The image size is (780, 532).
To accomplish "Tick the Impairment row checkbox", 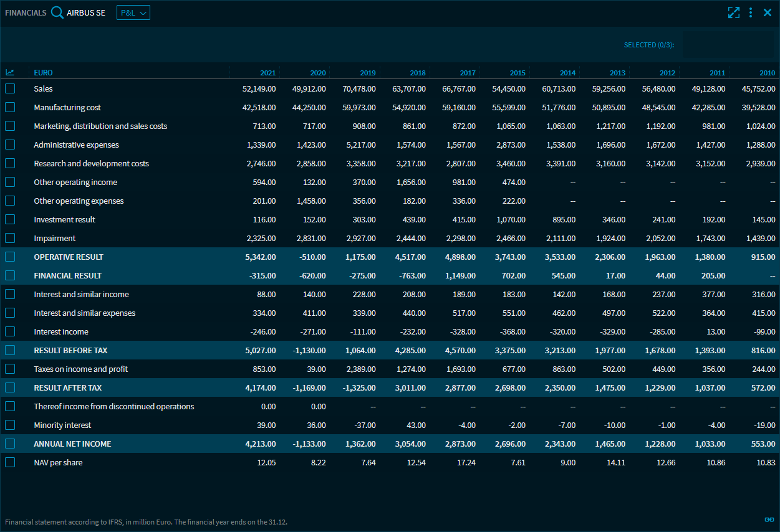I will 10,238.
